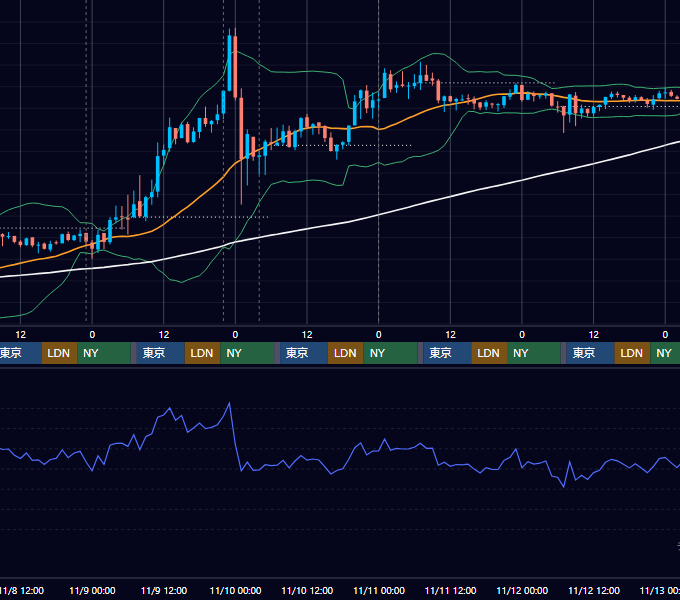Click the LDN session block on 11/8
680x600 pixels.
point(59,353)
